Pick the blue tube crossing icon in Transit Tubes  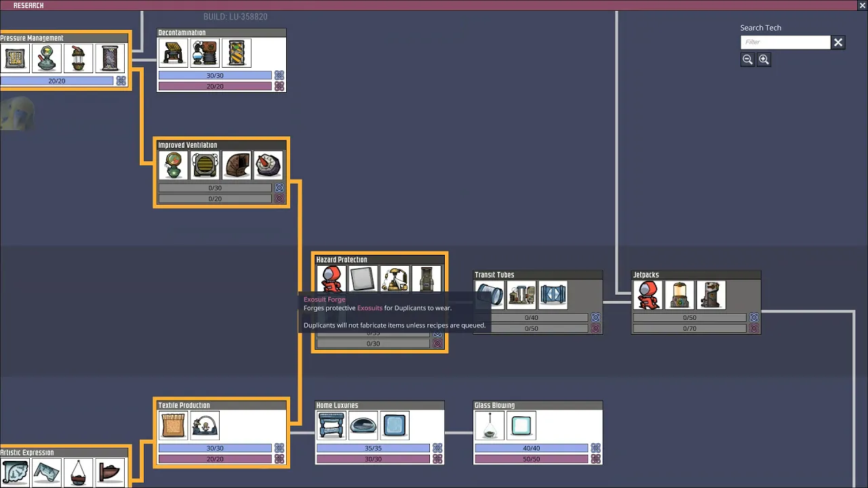pyautogui.click(x=553, y=295)
